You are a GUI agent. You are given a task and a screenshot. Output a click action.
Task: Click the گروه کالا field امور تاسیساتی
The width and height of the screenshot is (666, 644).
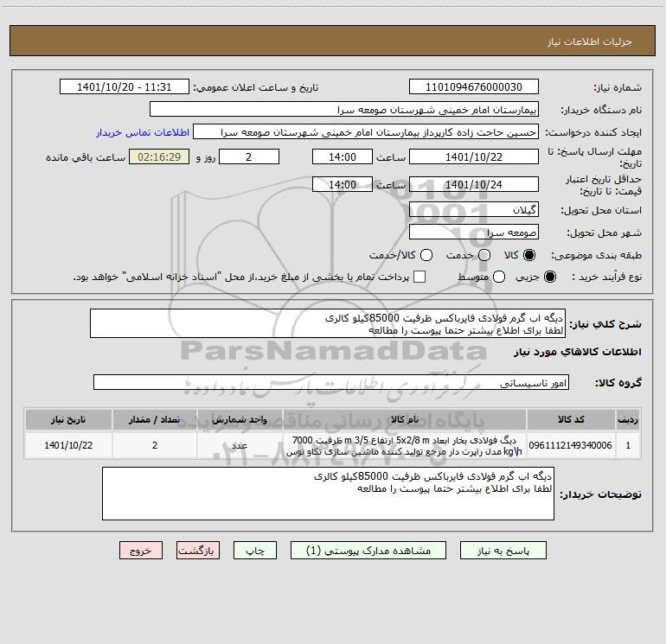coord(331,382)
